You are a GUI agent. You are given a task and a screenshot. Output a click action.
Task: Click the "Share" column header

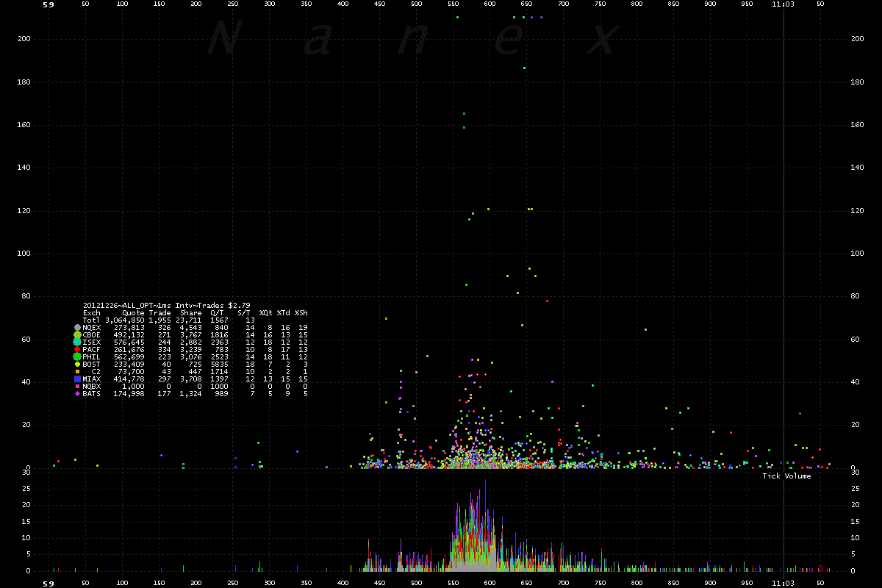pos(191,312)
